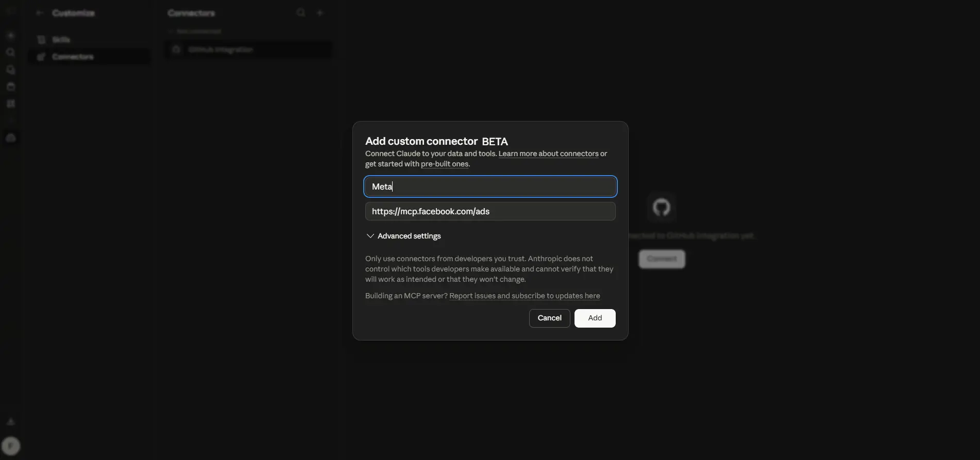Click the search magnifier icon in the left rail

pyautogui.click(x=11, y=53)
